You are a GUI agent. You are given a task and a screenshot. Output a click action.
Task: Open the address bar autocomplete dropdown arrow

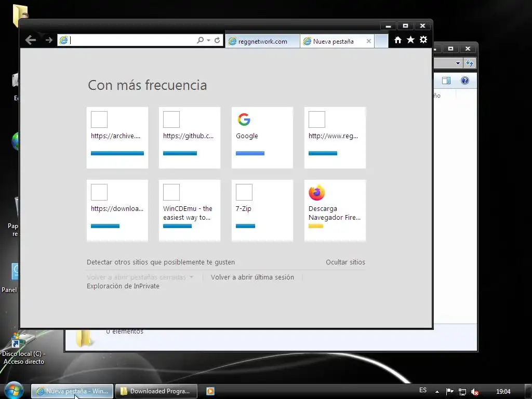(209, 41)
